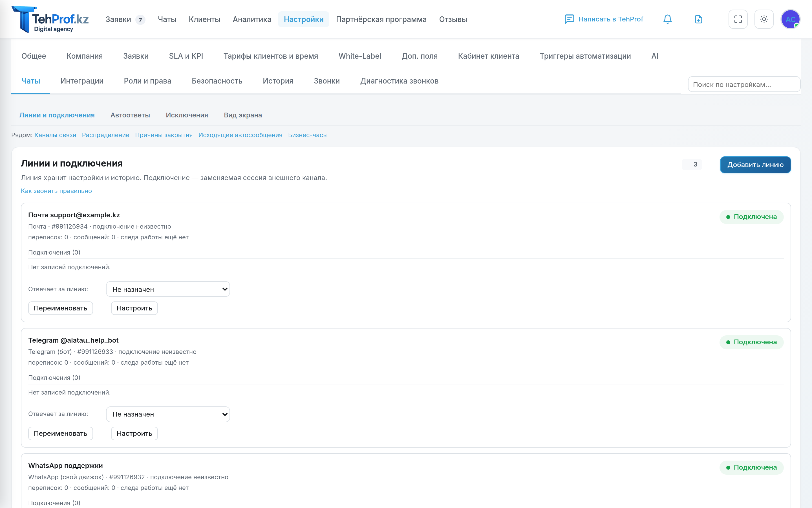
Task: Open the Звонки tab
Action: pos(327,81)
